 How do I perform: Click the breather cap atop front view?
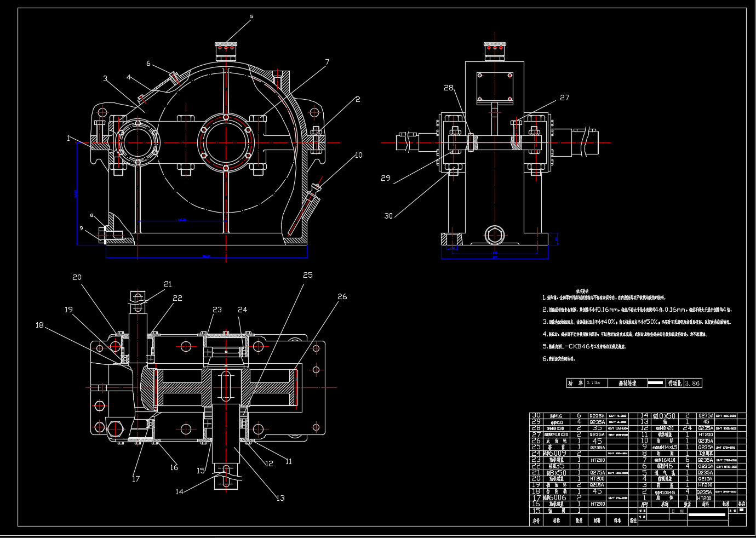pos(225,50)
